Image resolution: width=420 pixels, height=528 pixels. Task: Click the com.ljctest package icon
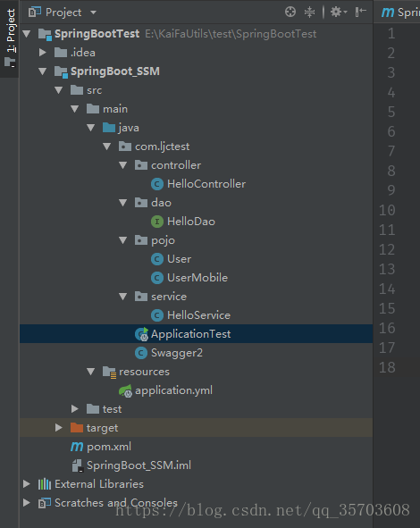pyautogui.click(x=125, y=147)
